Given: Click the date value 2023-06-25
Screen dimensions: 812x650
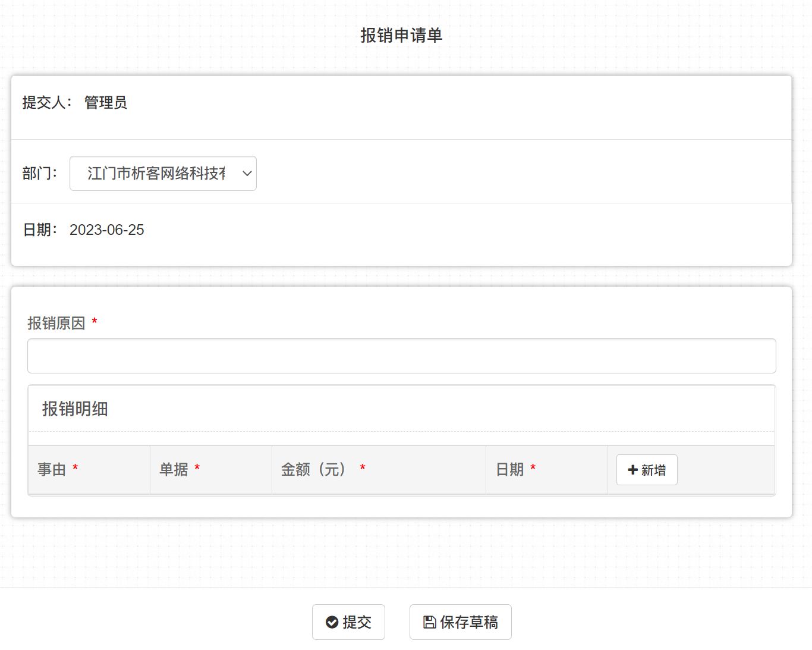Looking at the screenshot, I should tap(107, 230).
